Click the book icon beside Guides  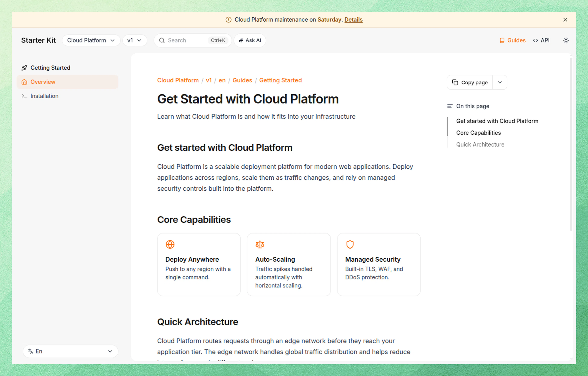click(502, 40)
